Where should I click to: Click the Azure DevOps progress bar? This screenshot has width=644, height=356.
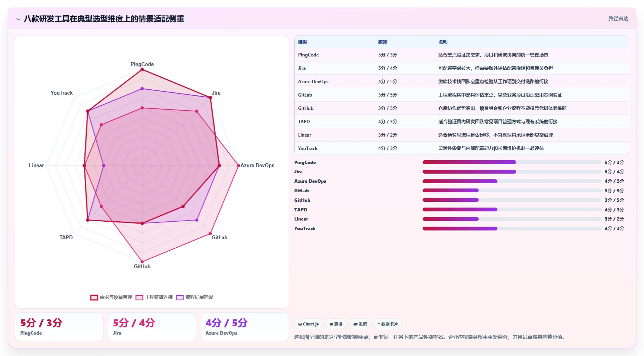(x=512, y=181)
